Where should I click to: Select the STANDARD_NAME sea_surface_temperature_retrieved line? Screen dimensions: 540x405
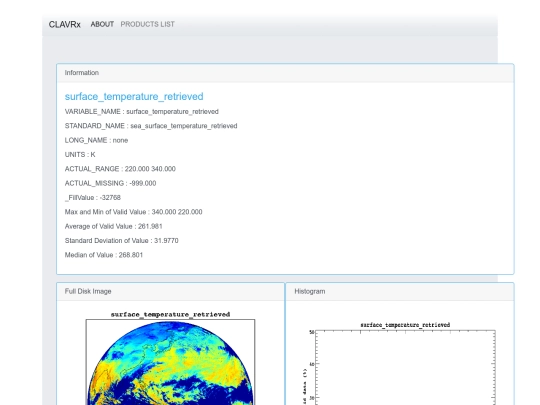click(151, 126)
